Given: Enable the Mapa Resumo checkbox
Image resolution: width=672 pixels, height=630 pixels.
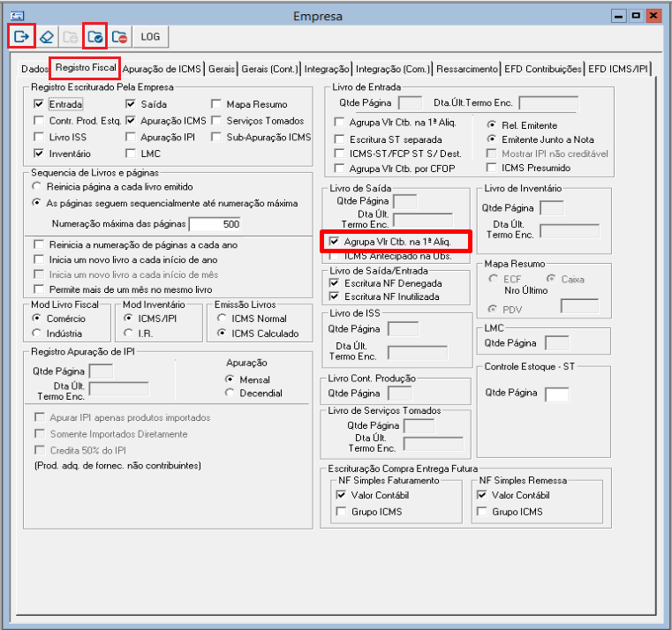Looking at the screenshot, I should click(216, 104).
